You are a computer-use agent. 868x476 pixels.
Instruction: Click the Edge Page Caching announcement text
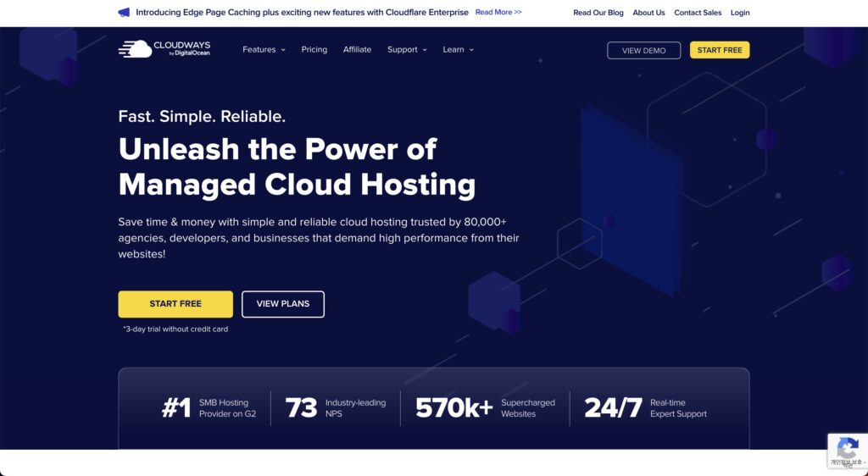302,12
